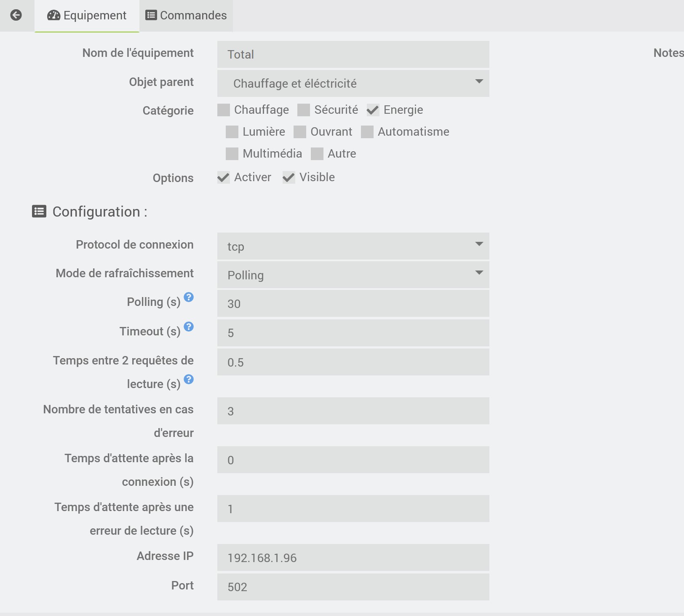Click the Polling seconds input field
The width and height of the screenshot is (684, 616).
point(353,303)
